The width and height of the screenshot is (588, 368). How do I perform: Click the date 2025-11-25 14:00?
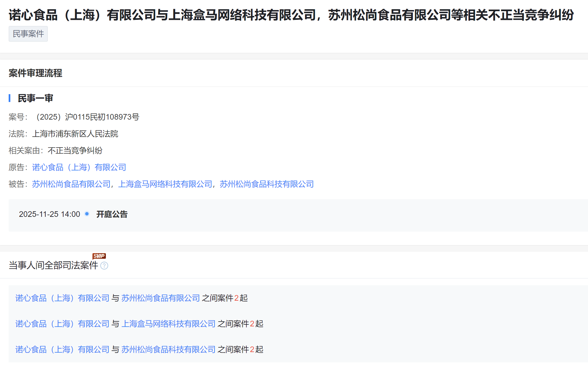[49, 214]
